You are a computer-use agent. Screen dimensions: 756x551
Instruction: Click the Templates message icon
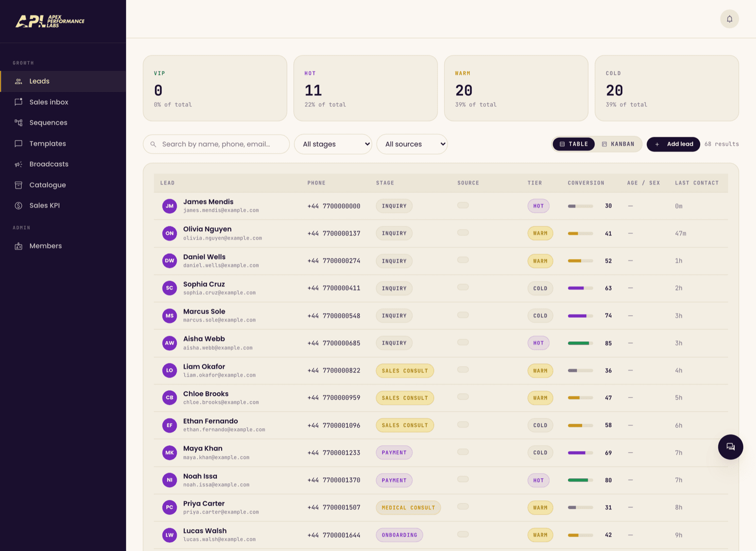click(x=18, y=144)
